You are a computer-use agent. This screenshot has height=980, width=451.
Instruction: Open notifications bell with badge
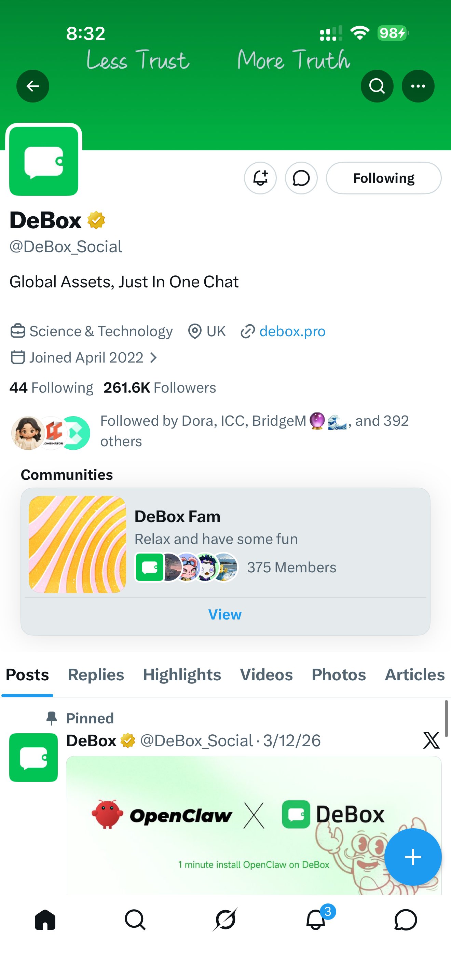(316, 920)
